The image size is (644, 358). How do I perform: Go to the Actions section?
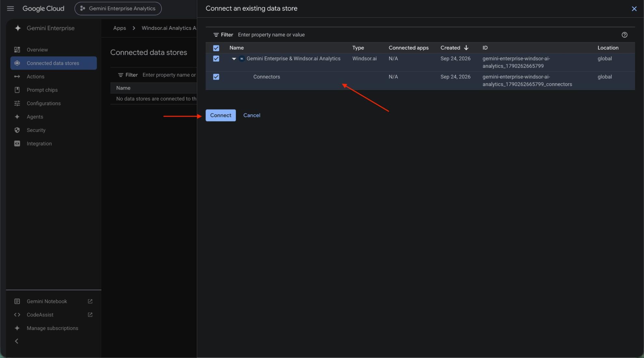pyautogui.click(x=54, y=77)
